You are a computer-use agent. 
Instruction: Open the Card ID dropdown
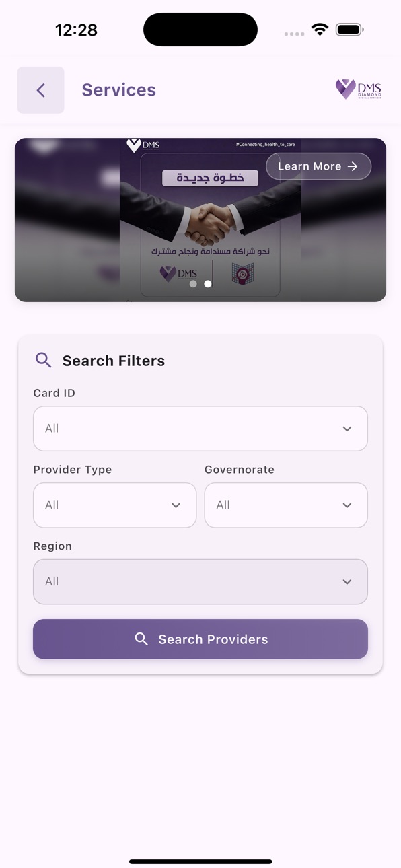click(200, 429)
